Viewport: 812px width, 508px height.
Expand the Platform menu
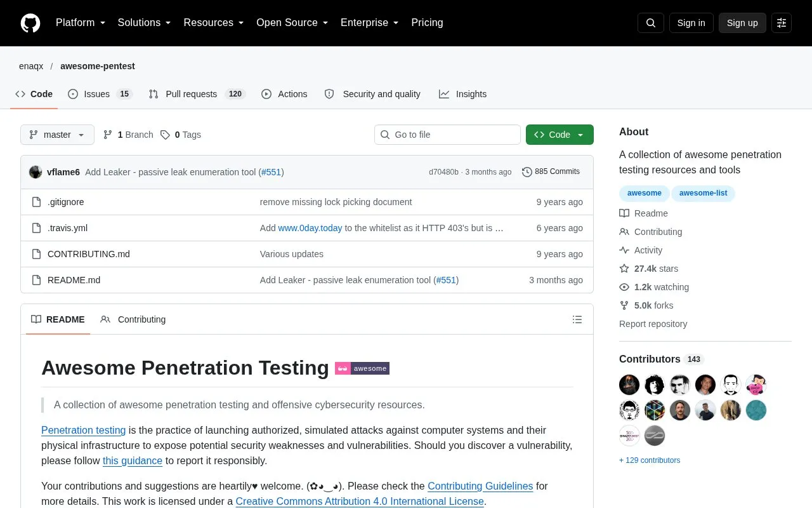click(x=81, y=23)
